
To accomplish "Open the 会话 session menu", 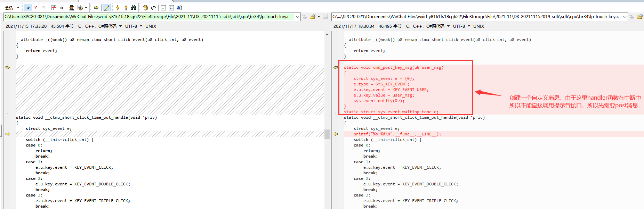I will pos(12,8).
